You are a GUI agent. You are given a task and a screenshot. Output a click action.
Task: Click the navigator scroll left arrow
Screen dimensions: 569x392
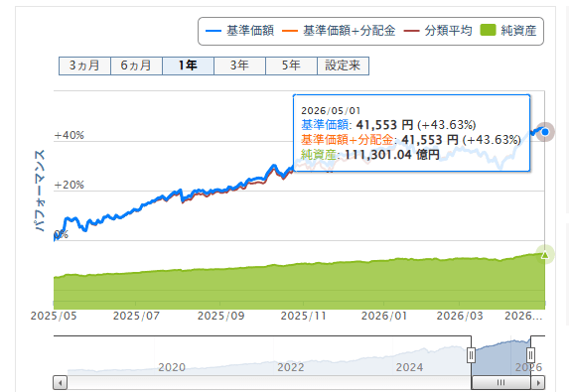click(61, 382)
